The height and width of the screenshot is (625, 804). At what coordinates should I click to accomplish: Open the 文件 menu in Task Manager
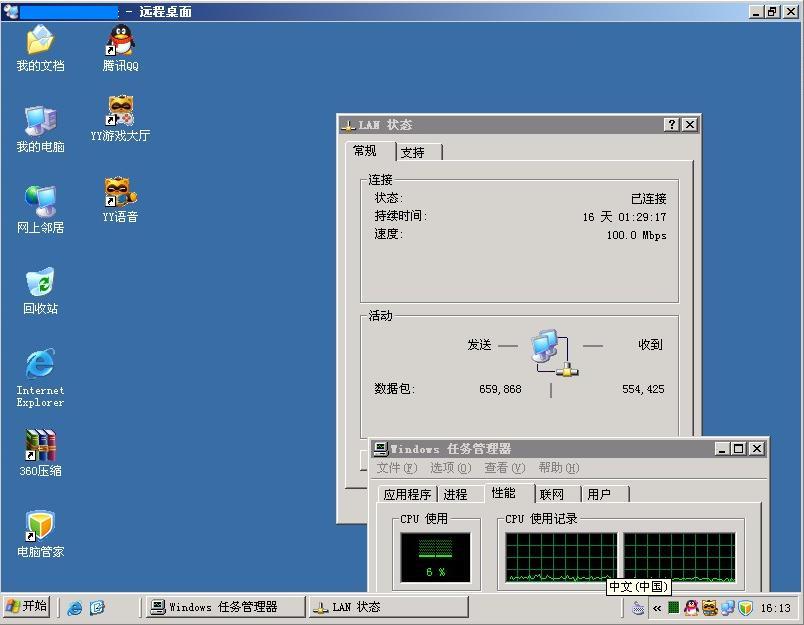pyautogui.click(x=398, y=468)
